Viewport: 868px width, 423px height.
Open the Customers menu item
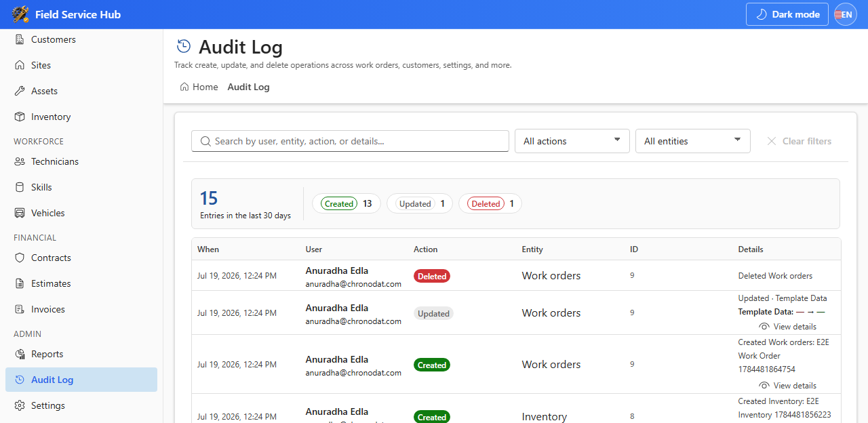(81, 39)
